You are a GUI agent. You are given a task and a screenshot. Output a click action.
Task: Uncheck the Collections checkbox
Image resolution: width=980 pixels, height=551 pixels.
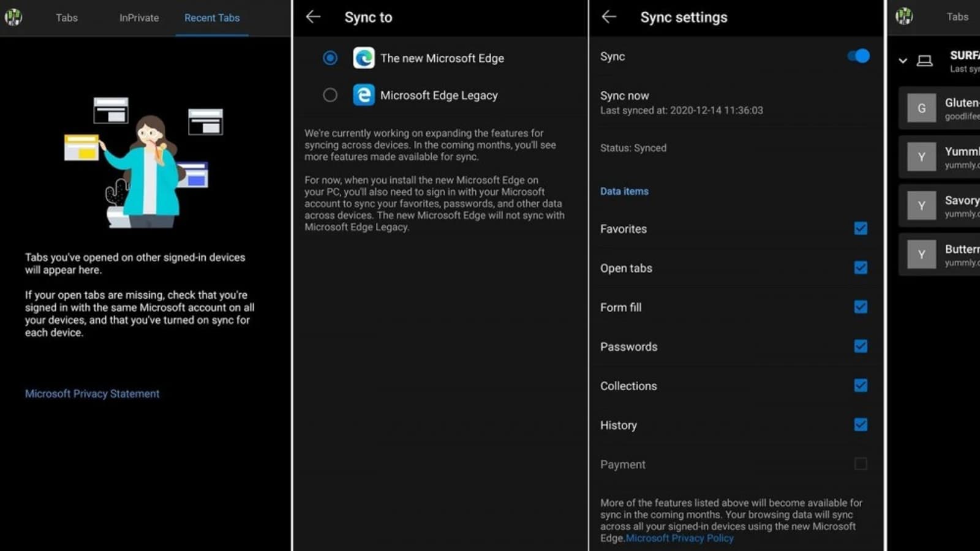(861, 385)
